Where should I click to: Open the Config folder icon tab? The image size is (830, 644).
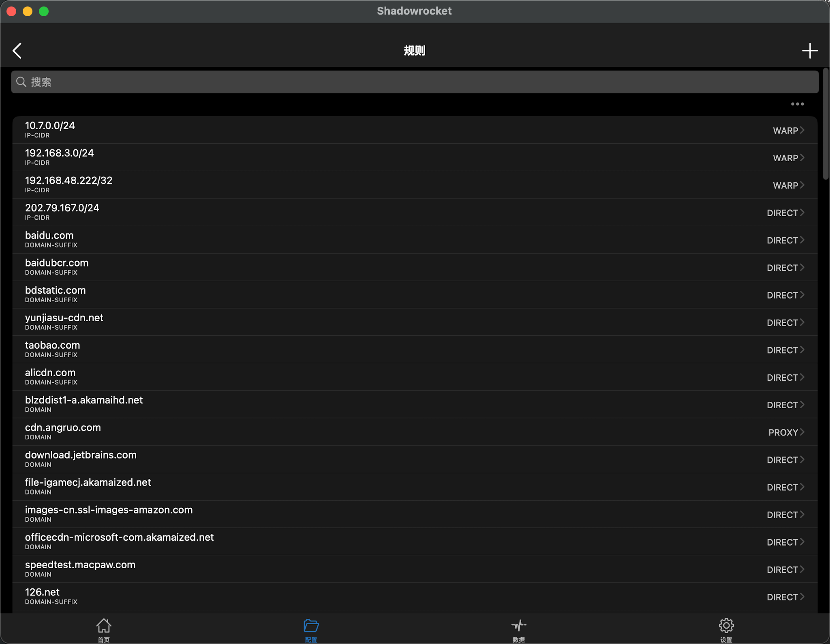(311, 625)
